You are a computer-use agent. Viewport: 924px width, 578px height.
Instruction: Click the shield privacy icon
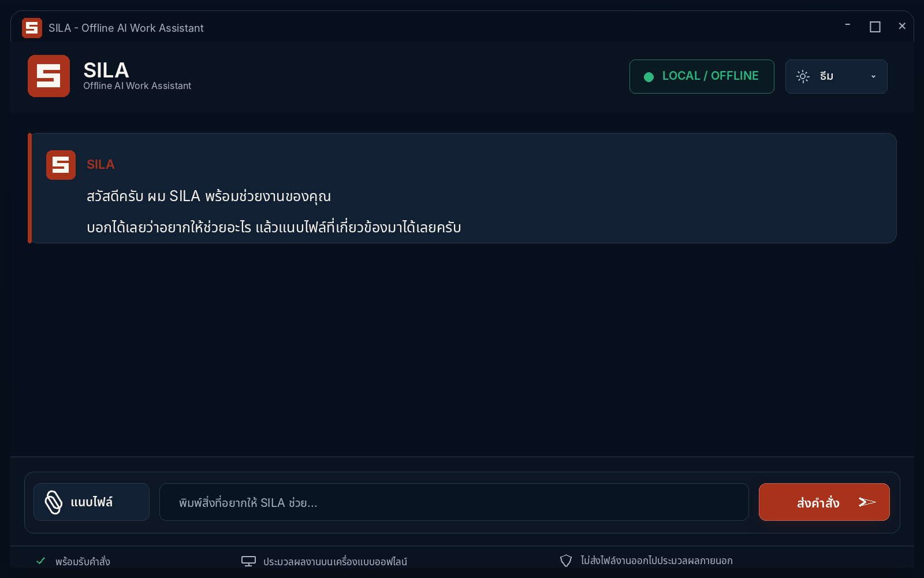[x=566, y=561]
